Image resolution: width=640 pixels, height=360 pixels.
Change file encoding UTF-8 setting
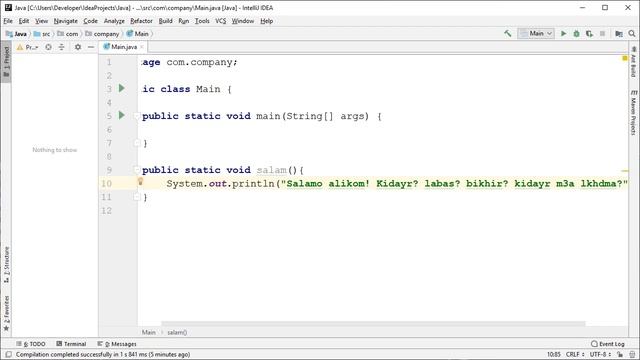[x=600, y=354]
